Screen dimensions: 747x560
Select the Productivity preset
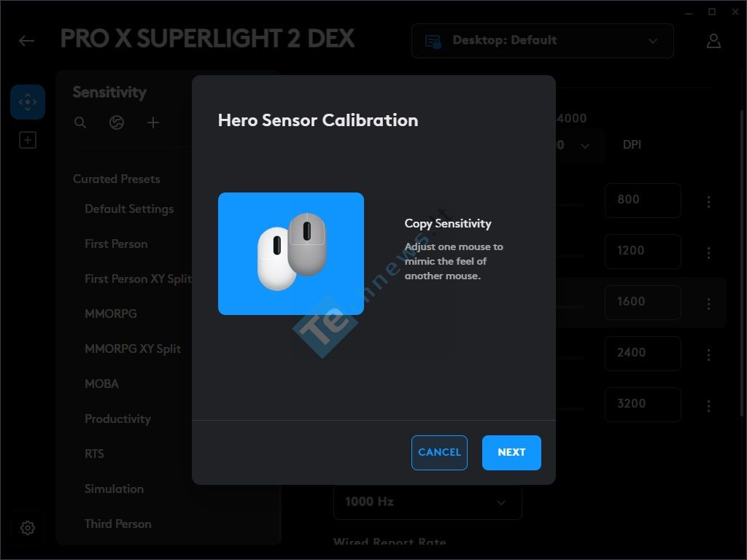[117, 419]
